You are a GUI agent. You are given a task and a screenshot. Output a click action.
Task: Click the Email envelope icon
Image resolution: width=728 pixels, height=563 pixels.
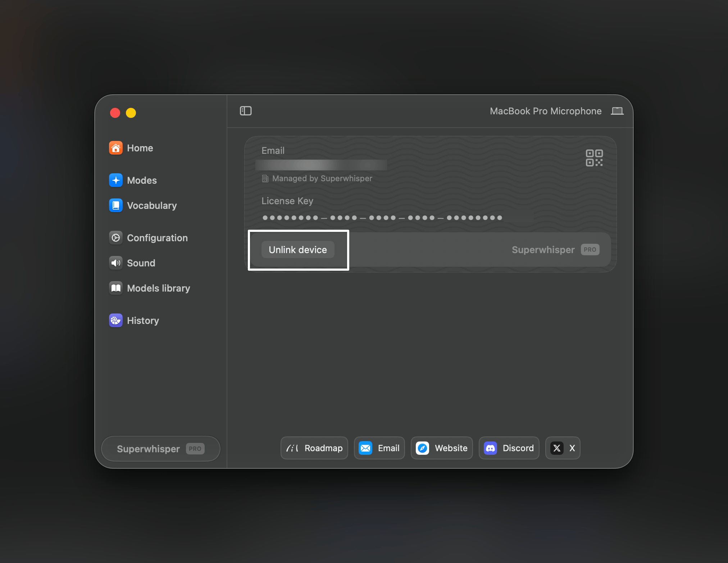coord(365,448)
